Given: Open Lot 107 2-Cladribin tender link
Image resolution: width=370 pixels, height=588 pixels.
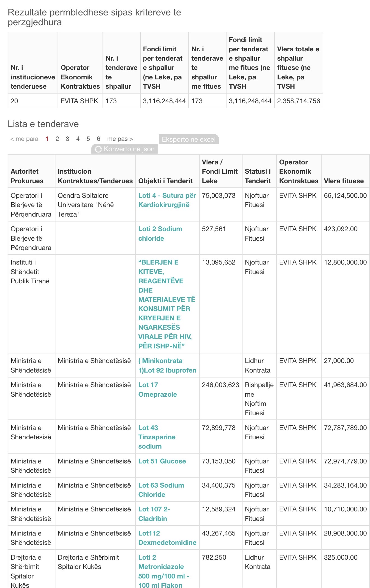Looking at the screenshot, I should coord(154,514).
